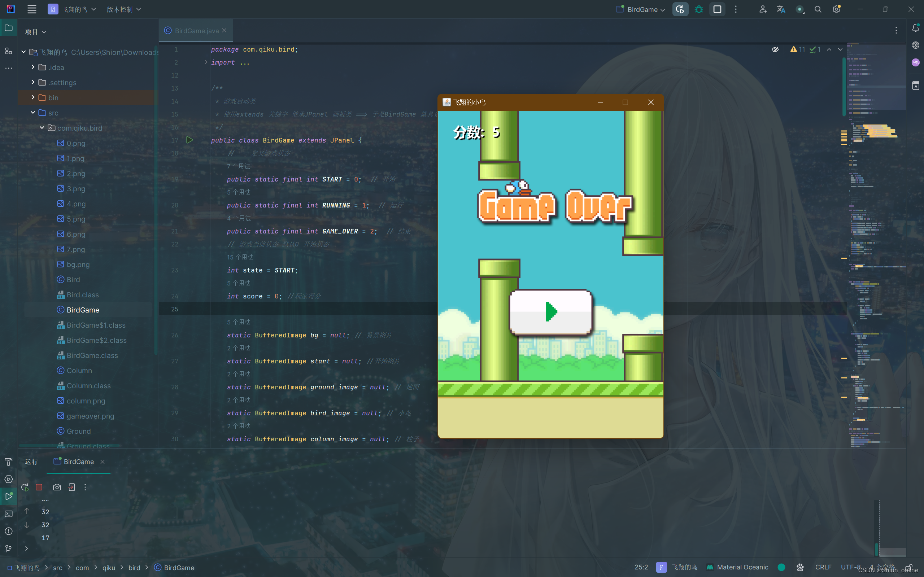Screen dimensions: 924x577
Task: Open the Code With Me user icon
Action: coord(762,9)
